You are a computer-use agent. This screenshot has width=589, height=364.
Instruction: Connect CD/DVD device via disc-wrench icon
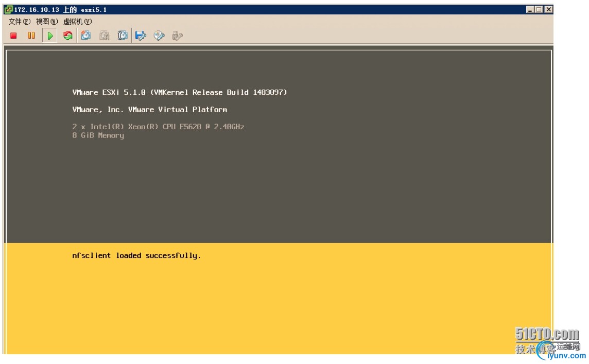pyautogui.click(x=159, y=36)
